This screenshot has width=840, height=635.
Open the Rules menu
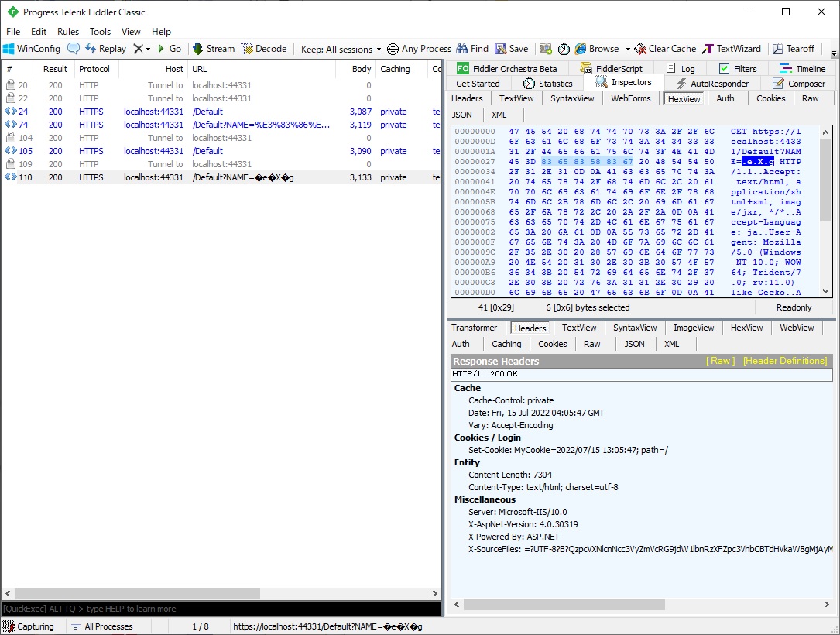68,32
